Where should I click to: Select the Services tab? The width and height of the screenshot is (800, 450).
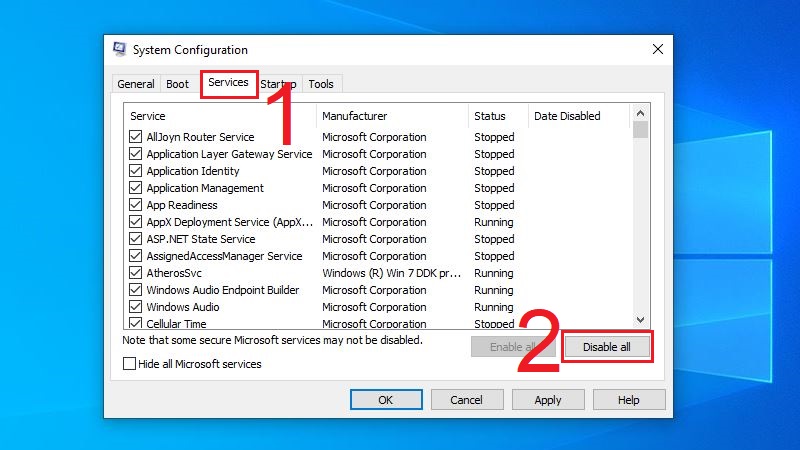click(x=228, y=83)
